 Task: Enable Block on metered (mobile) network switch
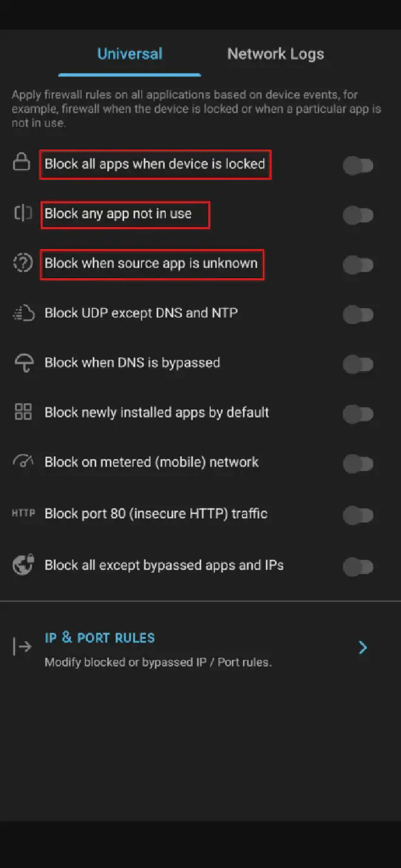(x=358, y=464)
